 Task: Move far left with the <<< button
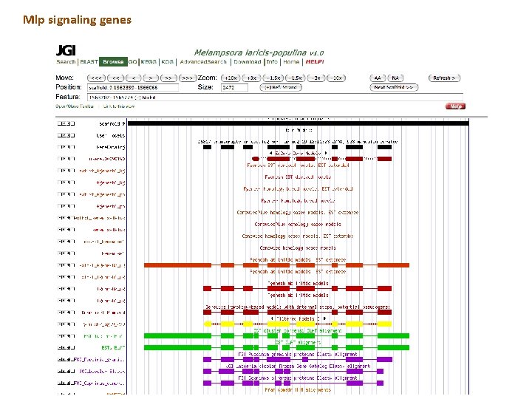click(x=96, y=78)
